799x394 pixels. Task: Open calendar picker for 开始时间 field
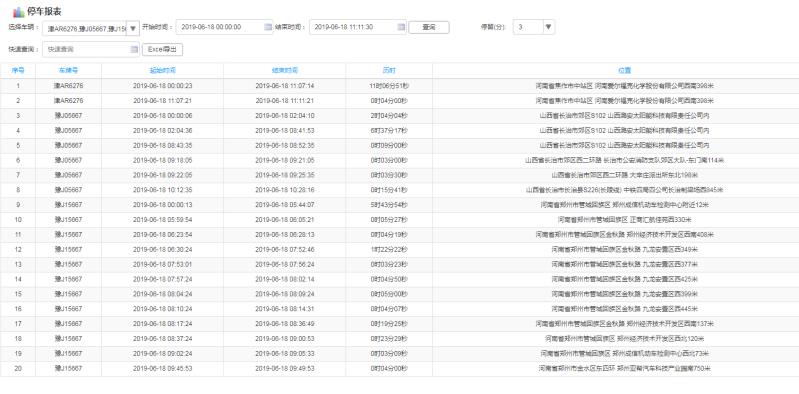(268, 27)
